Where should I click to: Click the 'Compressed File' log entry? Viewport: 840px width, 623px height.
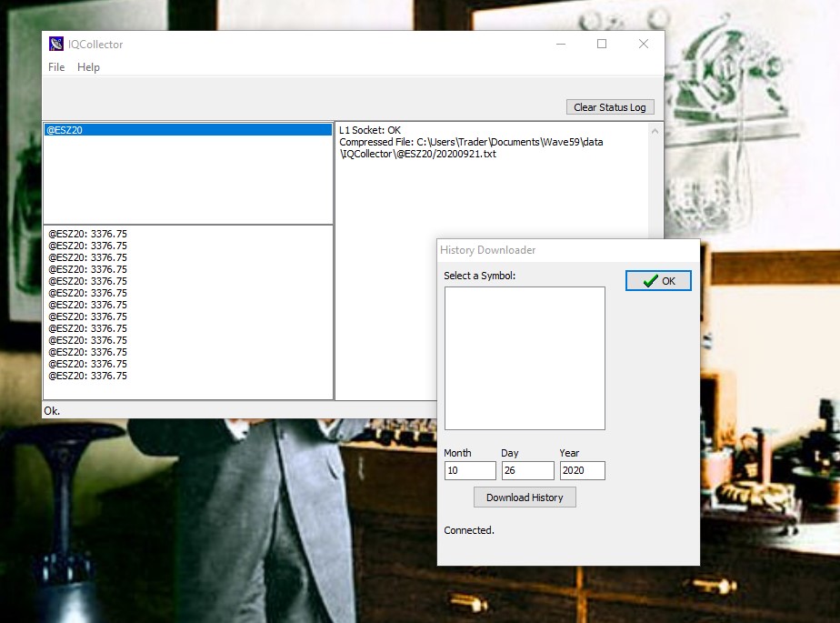tap(471, 148)
